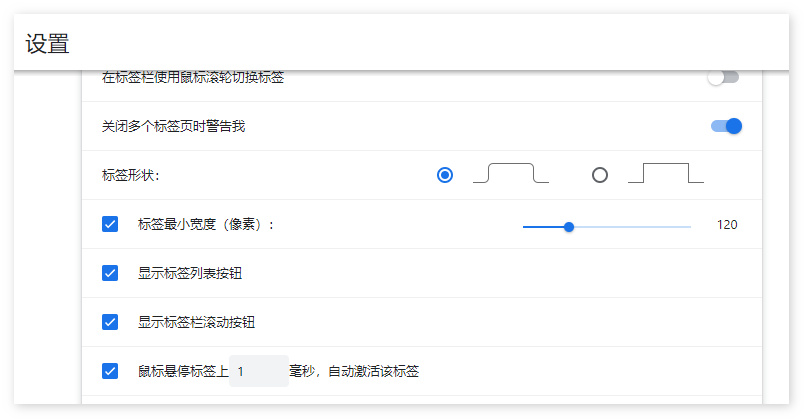Click the 关闭多个标签页时警告我 label text
The width and height of the screenshot is (804, 419).
[173, 126]
